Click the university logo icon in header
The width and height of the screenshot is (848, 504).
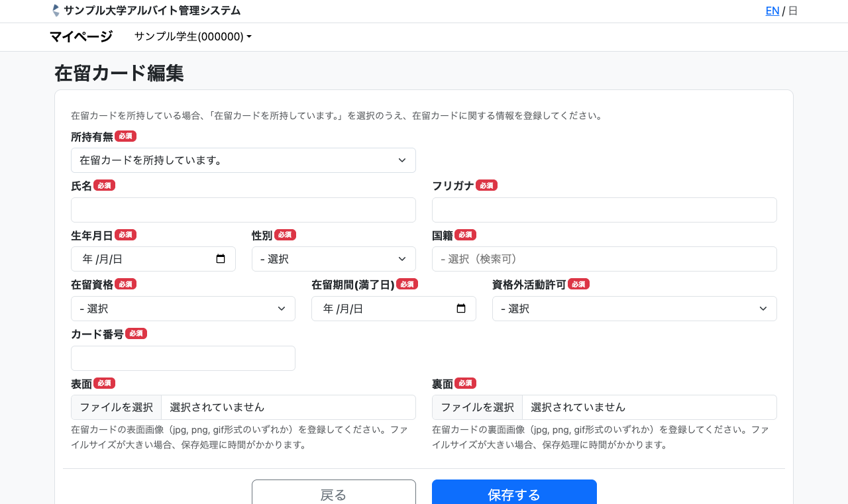tap(56, 11)
